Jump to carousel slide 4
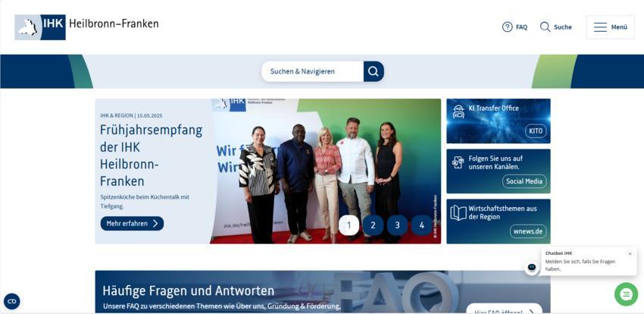644x314 pixels. [x=422, y=225]
